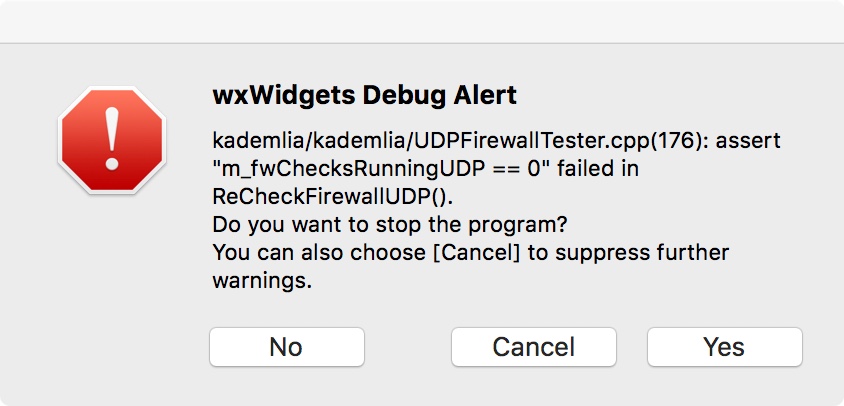Click the word "assert" ending the first line
844x406 pixels.
(x=748, y=141)
